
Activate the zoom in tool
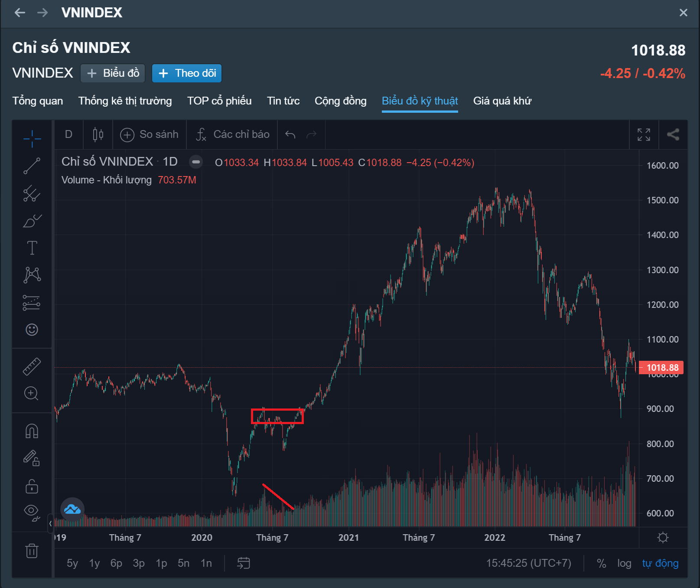coord(31,393)
